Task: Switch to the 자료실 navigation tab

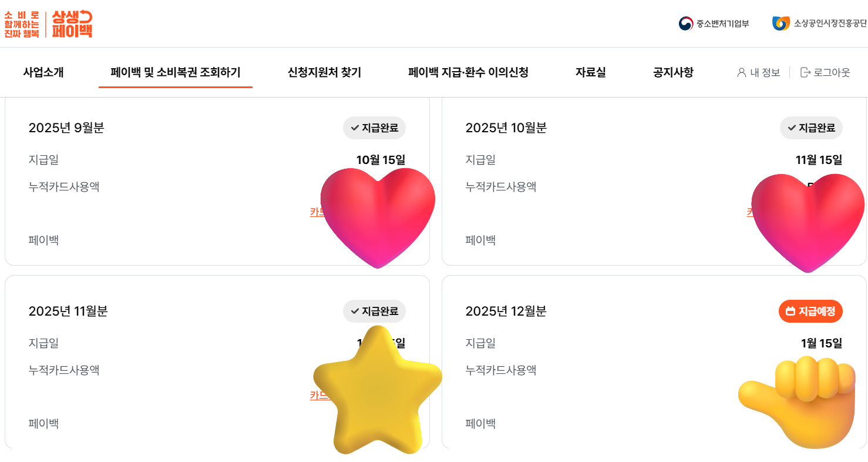Action: point(590,72)
